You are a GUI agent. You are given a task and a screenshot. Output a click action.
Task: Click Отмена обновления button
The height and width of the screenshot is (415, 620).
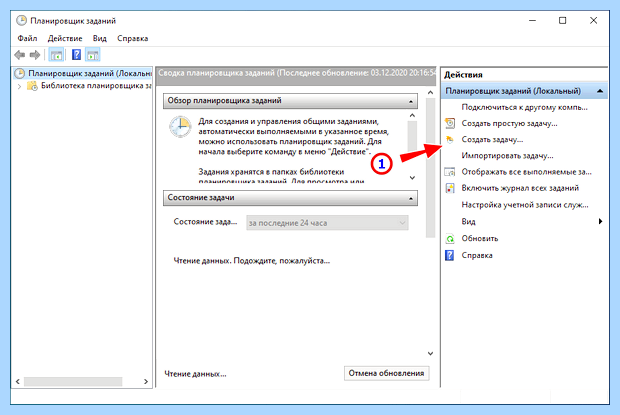[386, 373]
